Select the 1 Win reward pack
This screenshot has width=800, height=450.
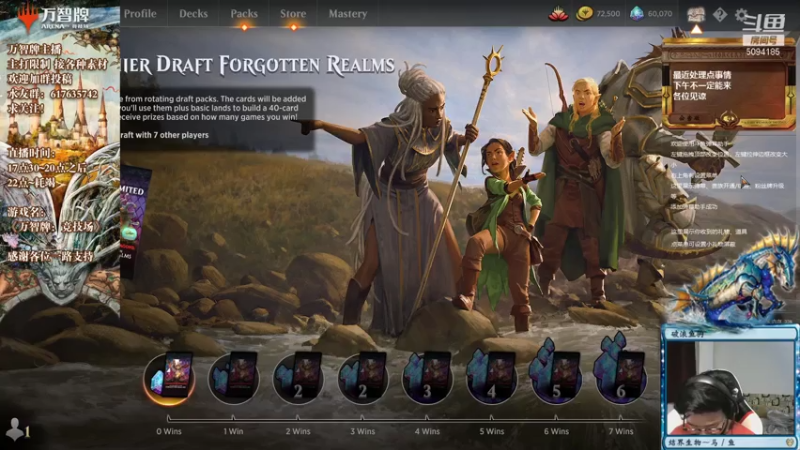(234, 378)
